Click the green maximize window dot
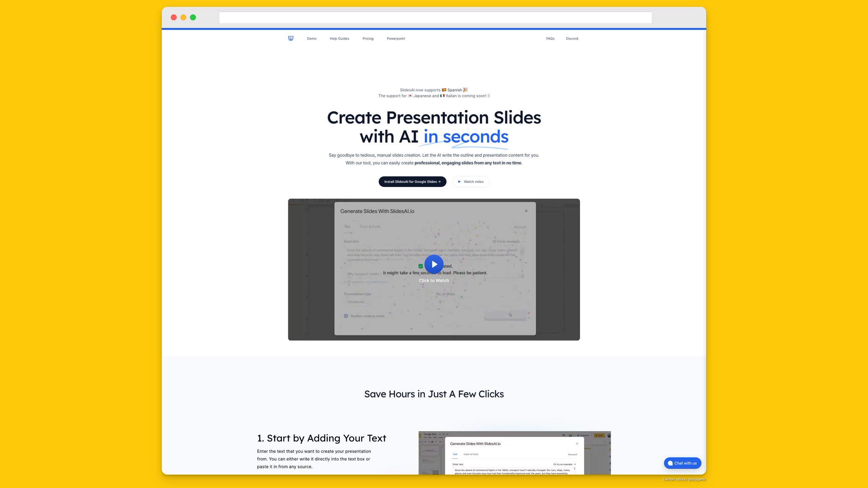 pos(193,17)
